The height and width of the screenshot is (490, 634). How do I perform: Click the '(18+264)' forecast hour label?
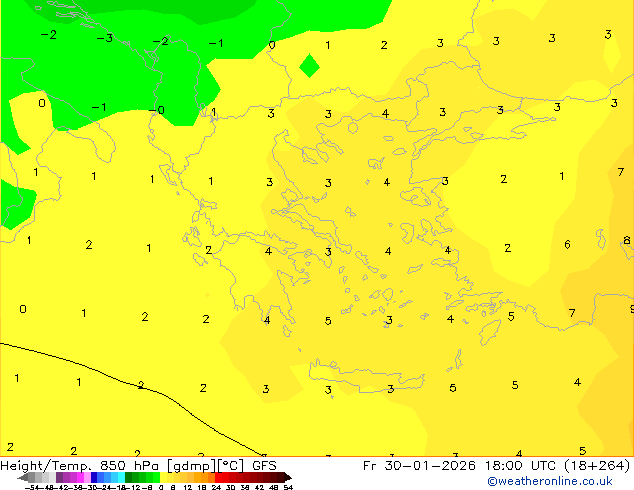tap(597, 465)
